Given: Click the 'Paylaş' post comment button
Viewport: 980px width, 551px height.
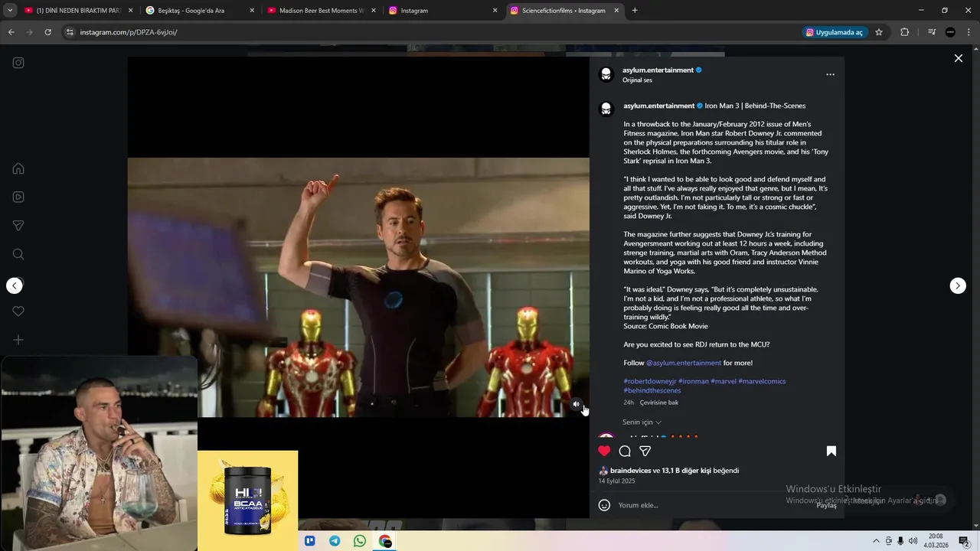Looking at the screenshot, I should 826,505.
